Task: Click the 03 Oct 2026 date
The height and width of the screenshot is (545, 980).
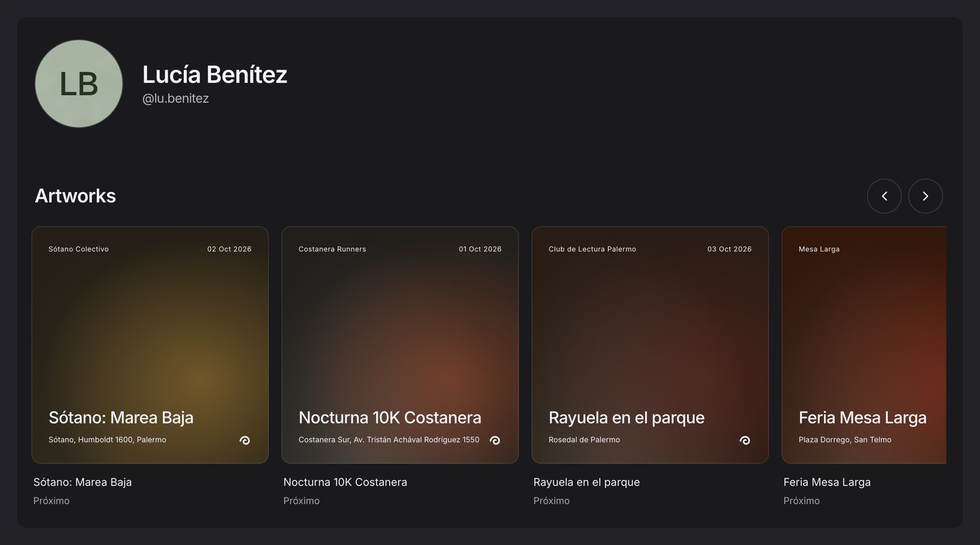Action: 729,249
